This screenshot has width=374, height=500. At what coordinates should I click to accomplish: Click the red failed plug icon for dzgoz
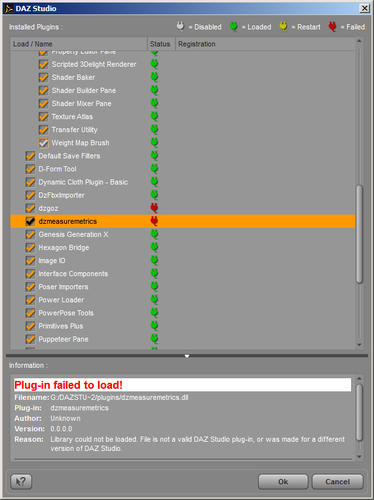pos(154,208)
